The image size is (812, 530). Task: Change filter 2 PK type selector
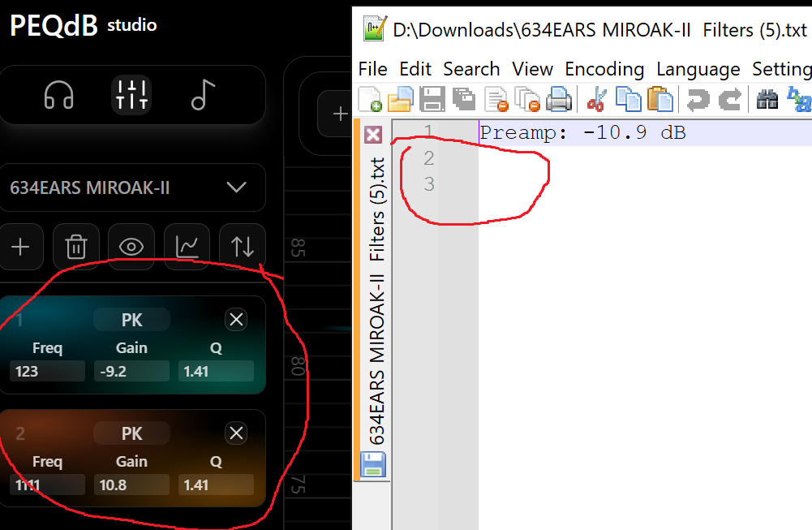[131, 433]
